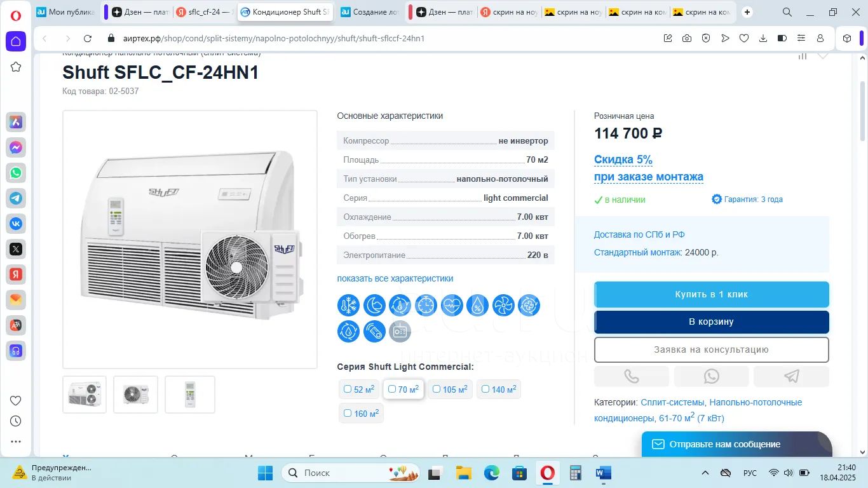The width and height of the screenshot is (868, 488).
Task: Open 'показать все характеристики' link
Action: tap(395, 278)
